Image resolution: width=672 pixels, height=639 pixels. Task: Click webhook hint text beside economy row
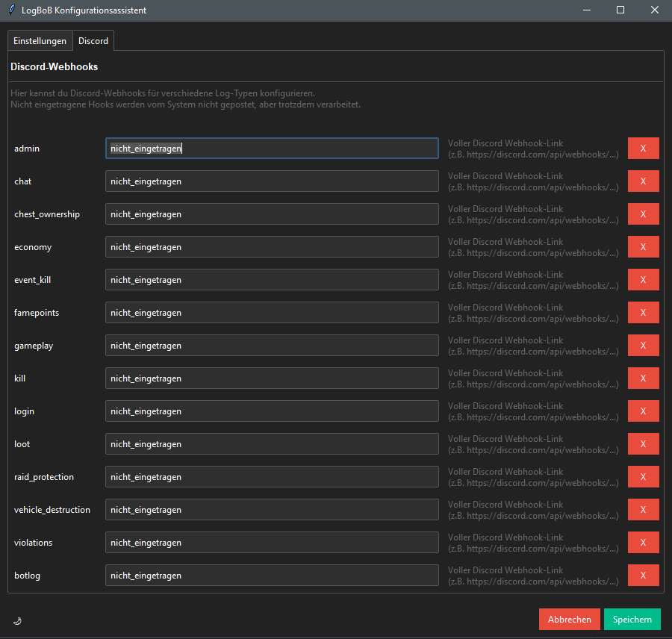coord(533,247)
